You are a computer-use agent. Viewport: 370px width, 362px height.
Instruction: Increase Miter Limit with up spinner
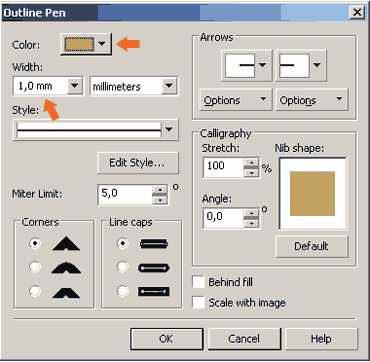point(161,190)
